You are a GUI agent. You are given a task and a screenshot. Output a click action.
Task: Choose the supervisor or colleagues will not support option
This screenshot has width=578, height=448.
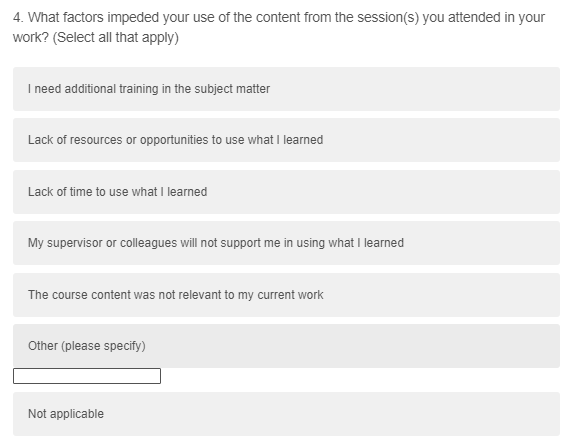pos(286,243)
